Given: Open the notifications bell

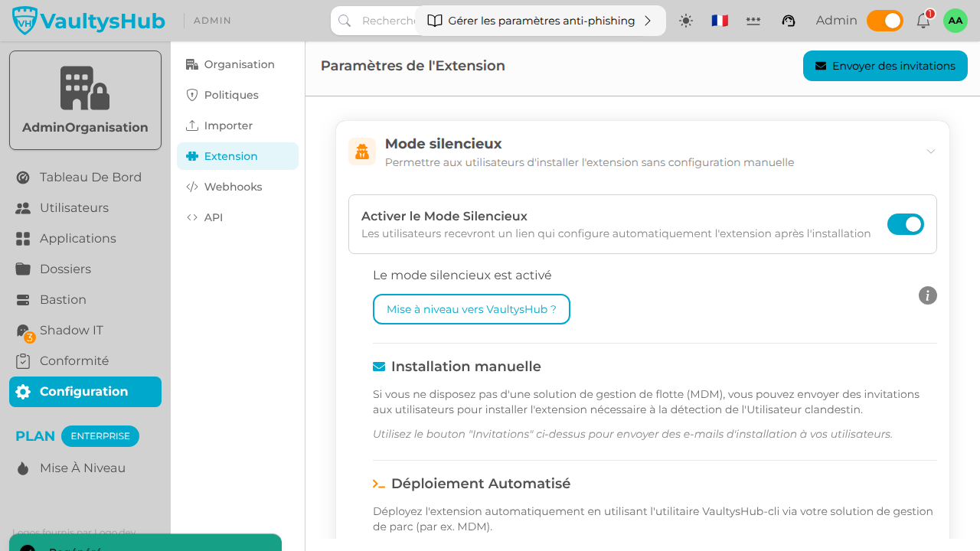Looking at the screenshot, I should (x=923, y=21).
